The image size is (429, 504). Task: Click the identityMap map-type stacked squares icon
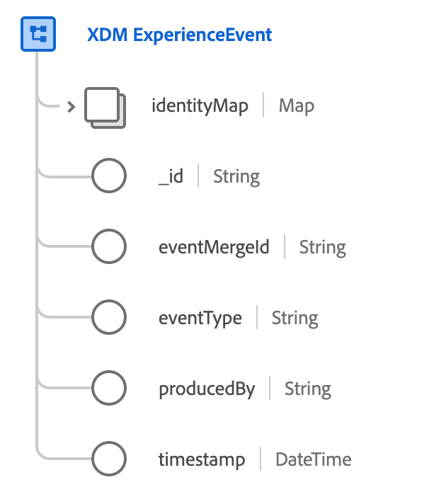coord(105,108)
